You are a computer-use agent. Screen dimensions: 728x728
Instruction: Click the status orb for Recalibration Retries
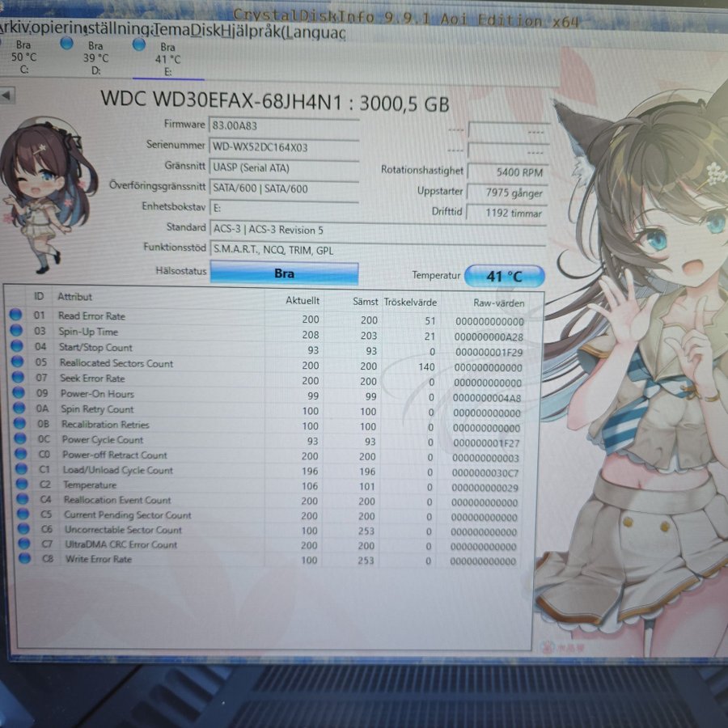19,423
